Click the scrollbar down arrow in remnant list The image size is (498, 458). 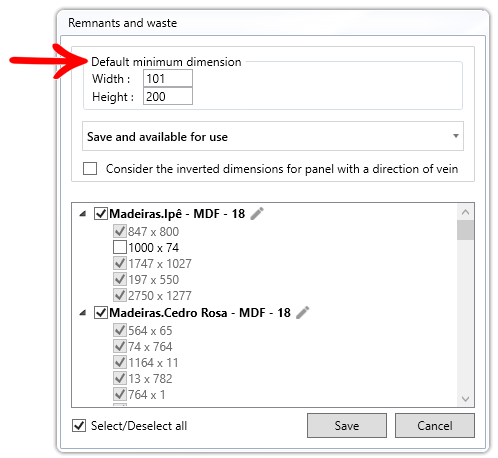[465, 399]
